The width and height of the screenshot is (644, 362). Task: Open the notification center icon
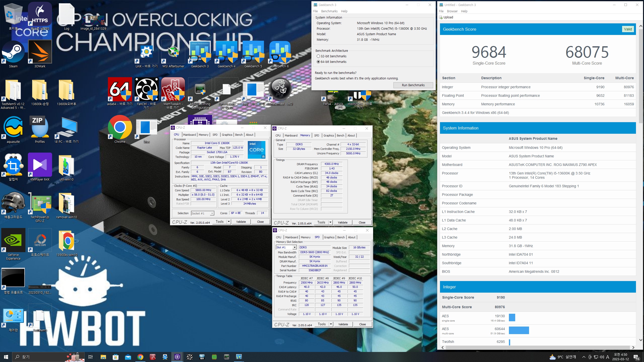[636, 357]
